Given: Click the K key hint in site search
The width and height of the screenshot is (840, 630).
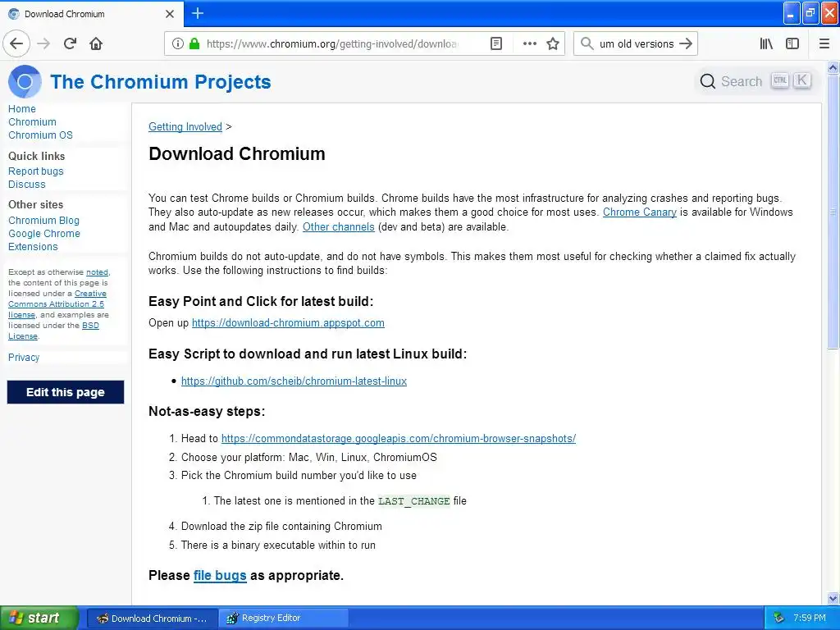Looking at the screenshot, I should pos(801,80).
